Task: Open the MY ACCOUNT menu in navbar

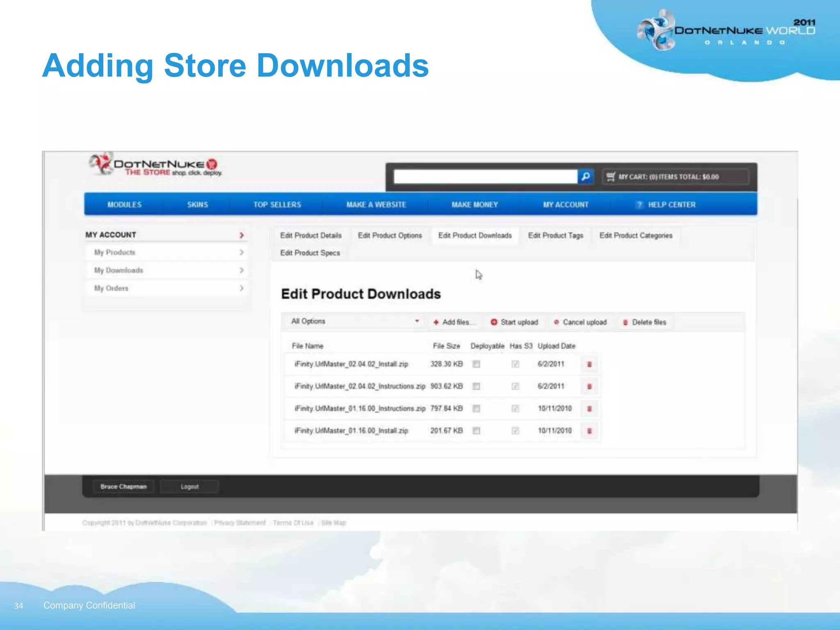Action: pos(566,205)
